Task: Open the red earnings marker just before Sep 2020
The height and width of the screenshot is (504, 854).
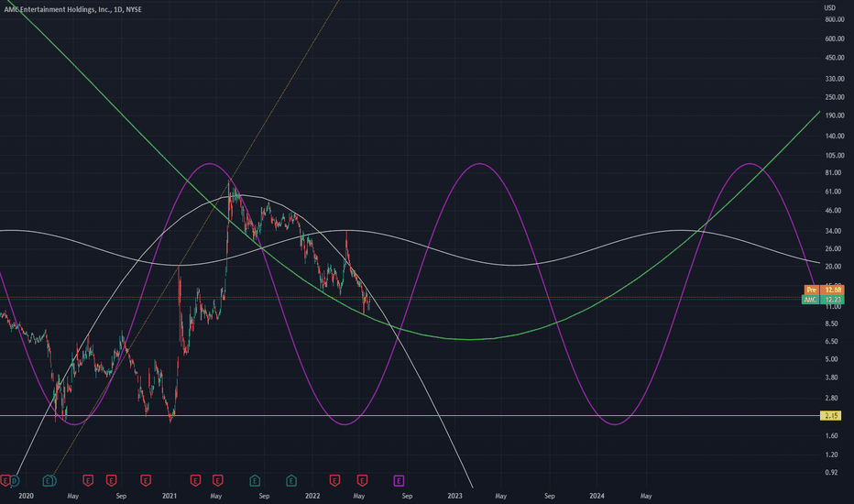Action: click(111, 480)
